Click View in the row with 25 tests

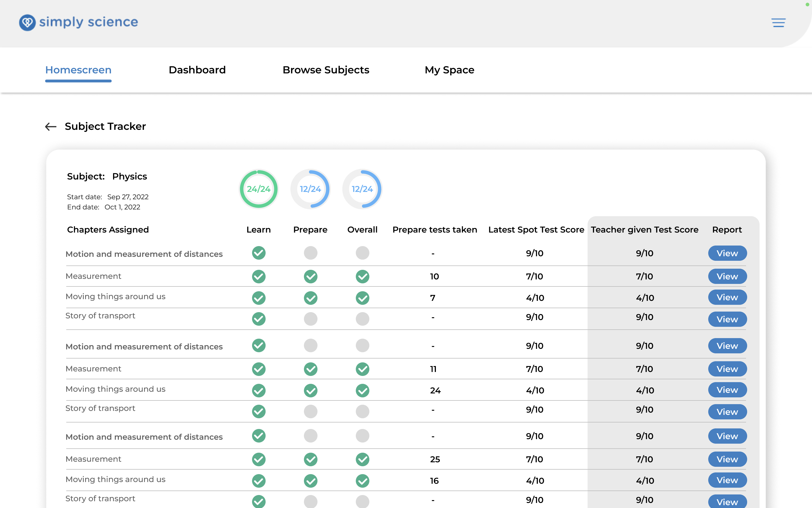click(x=727, y=459)
